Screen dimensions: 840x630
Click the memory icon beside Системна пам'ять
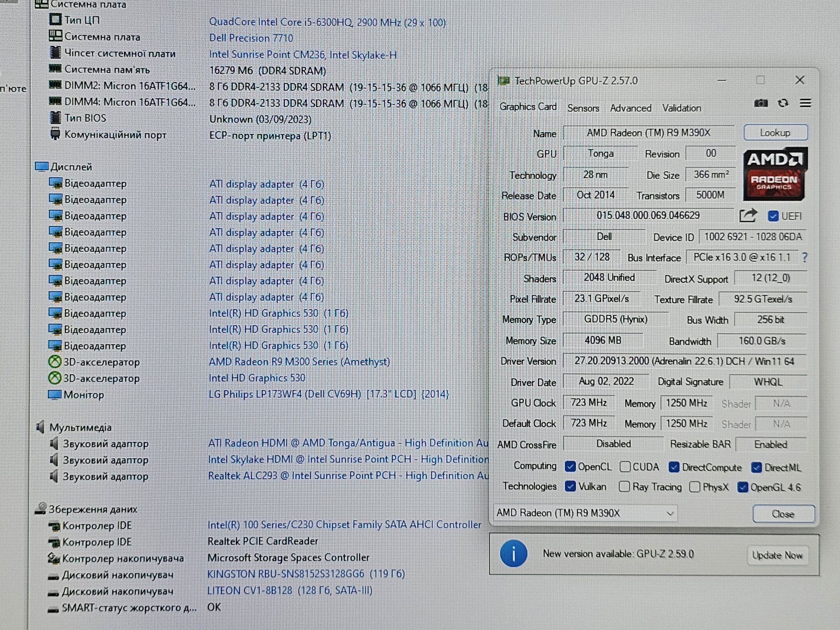point(55,68)
